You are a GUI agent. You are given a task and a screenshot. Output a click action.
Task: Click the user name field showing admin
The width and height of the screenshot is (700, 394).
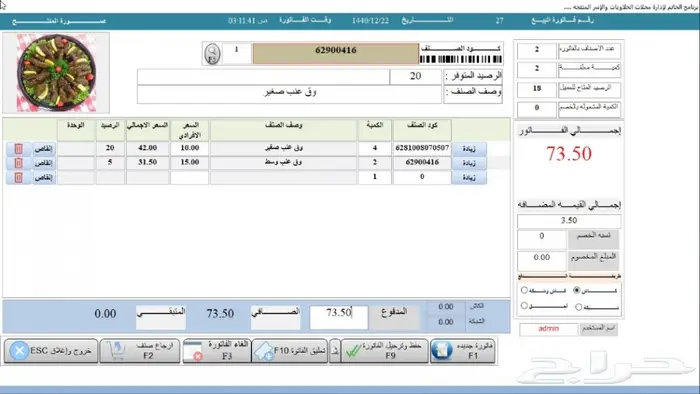[x=549, y=329]
